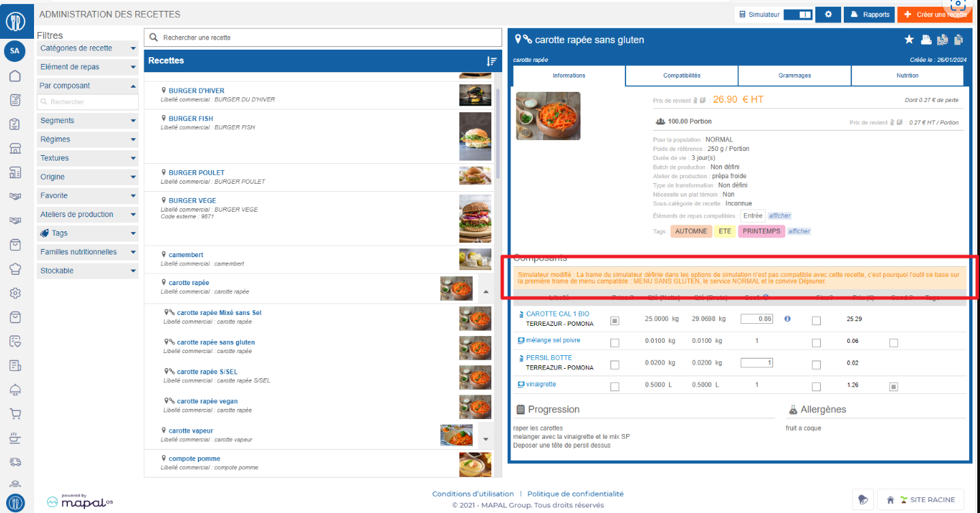
Task: Click the sort icon in Recettes header
Action: [x=492, y=61]
